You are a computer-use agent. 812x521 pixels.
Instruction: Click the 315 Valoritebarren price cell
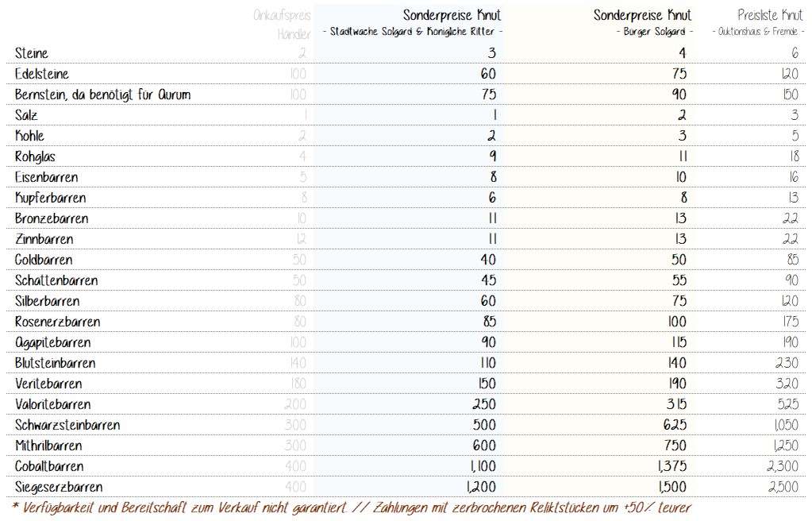pyautogui.click(x=675, y=404)
